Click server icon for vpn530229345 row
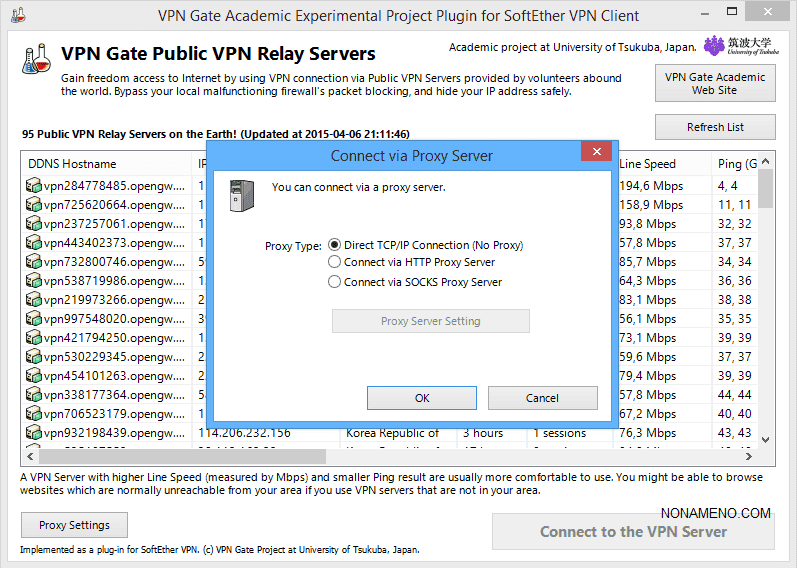Viewport: 797px width, 568px height. 34,356
